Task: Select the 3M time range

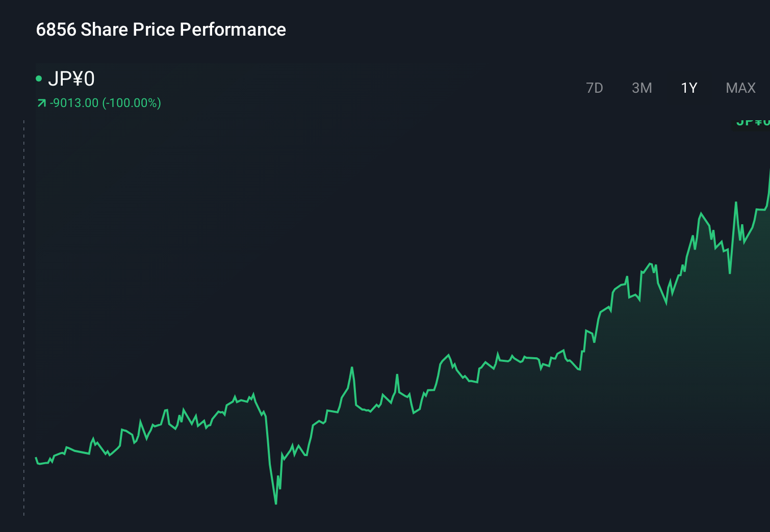Action: [641, 88]
